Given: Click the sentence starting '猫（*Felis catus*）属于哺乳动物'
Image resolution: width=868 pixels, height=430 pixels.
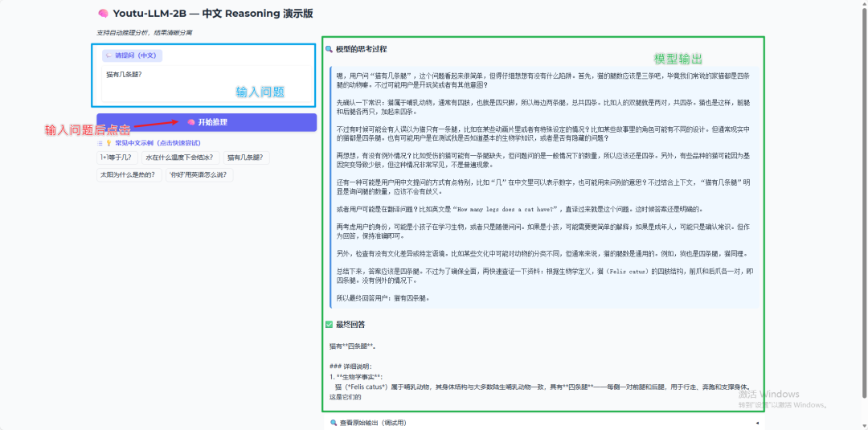Looking at the screenshot, I should (x=542, y=391).
